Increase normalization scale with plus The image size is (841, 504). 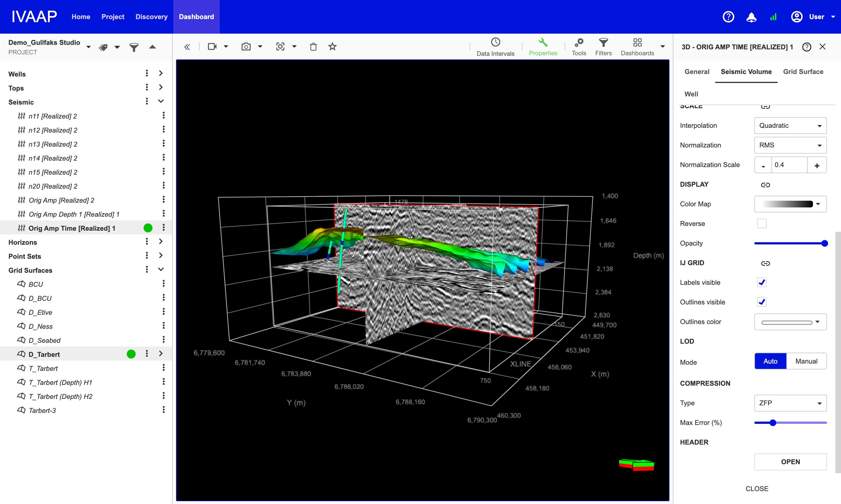coord(817,165)
